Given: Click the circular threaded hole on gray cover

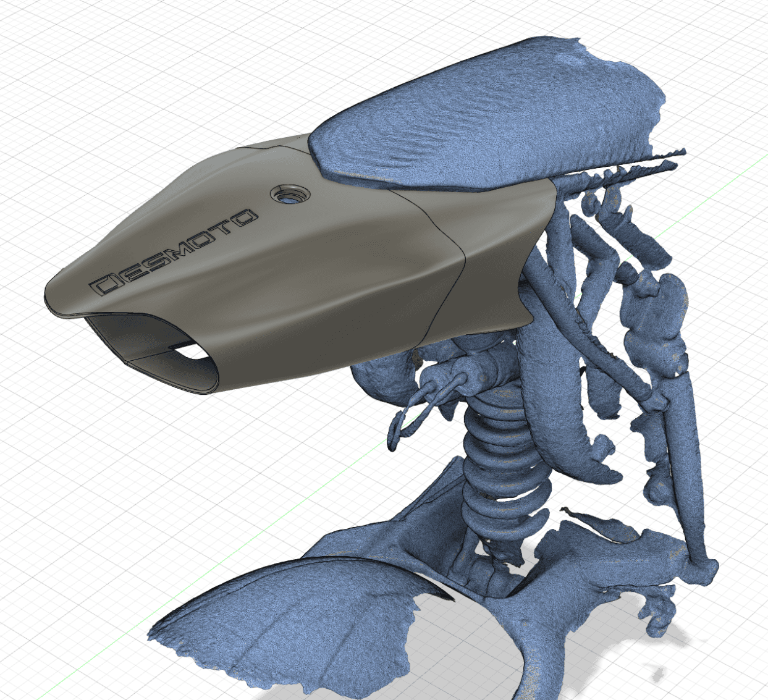Looking at the screenshot, I should coord(285,195).
